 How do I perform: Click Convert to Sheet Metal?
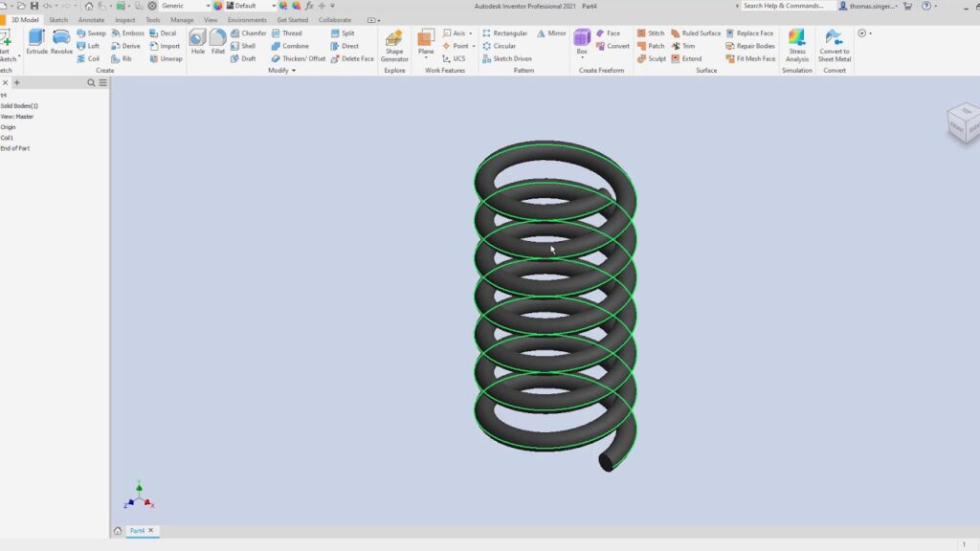tap(835, 46)
